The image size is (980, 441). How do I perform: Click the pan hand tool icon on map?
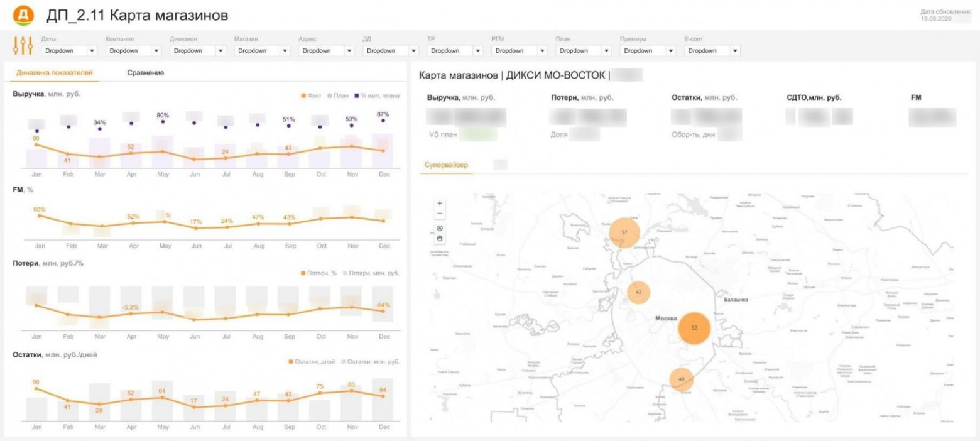pyautogui.click(x=440, y=239)
